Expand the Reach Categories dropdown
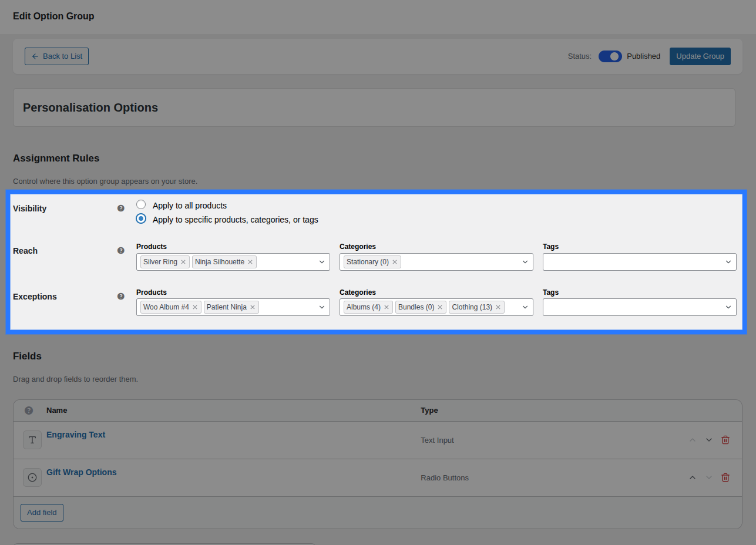The height and width of the screenshot is (545, 756). 525,262
